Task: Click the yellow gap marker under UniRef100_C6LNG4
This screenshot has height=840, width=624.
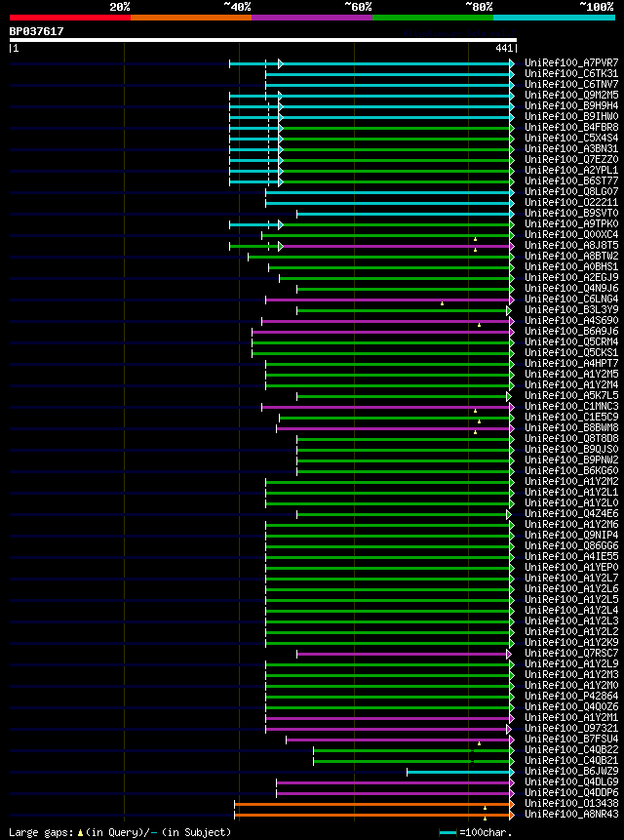Action: pyautogui.click(x=442, y=303)
